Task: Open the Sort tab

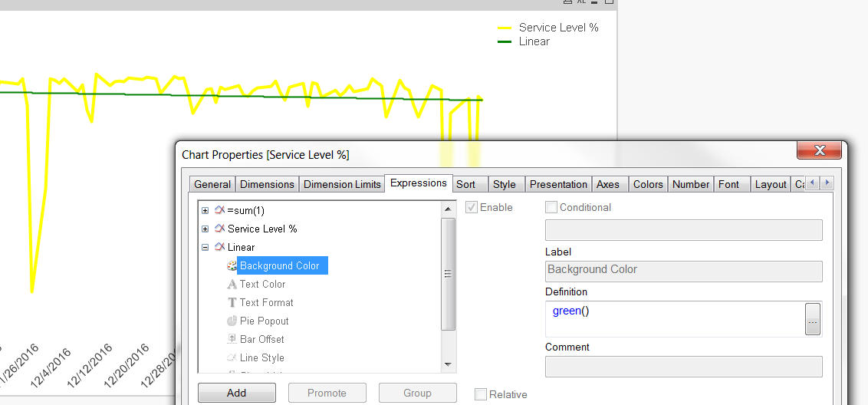Action: click(x=470, y=185)
